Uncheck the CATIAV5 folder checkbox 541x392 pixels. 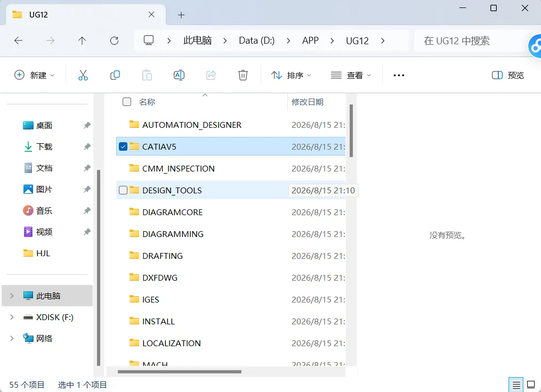[123, 146]
